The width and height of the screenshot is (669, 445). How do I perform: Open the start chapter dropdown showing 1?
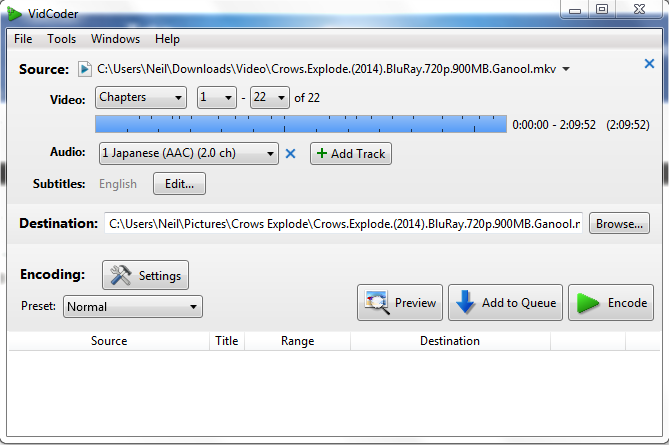point(217,98)
